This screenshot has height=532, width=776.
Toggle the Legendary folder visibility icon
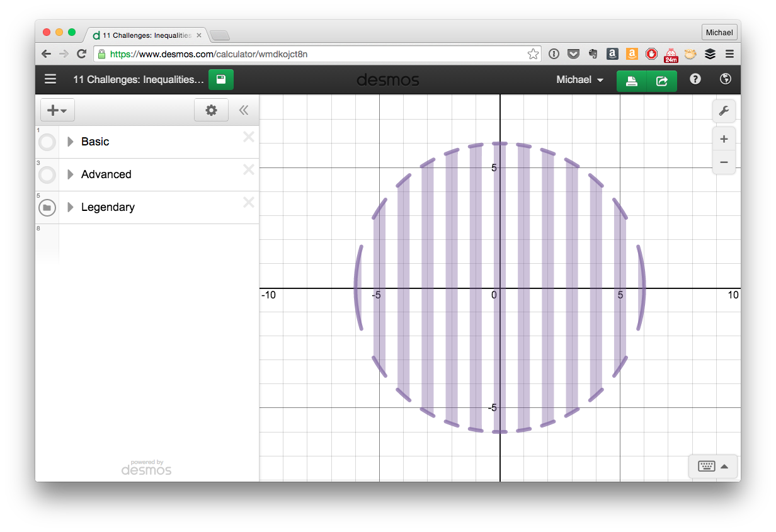point(47,207)
